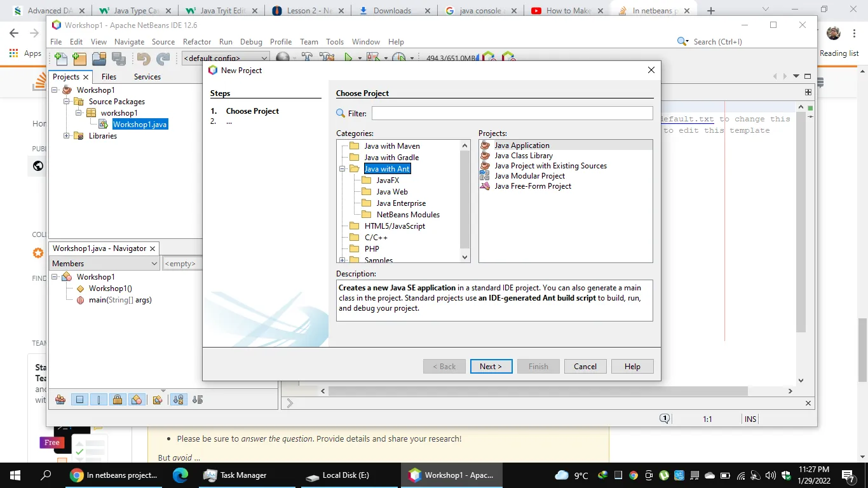
Task: Toggle Show Fields in Navigator toolbar
Action: point(79,400)
